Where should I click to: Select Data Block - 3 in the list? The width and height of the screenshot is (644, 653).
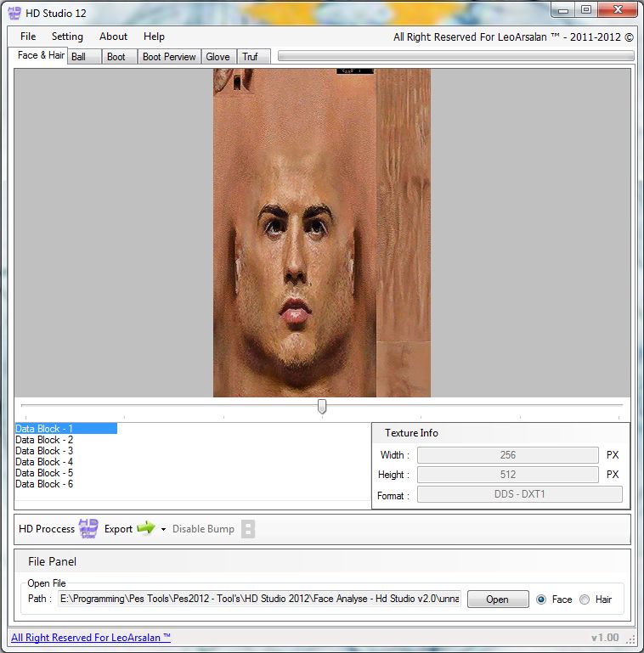click(44, 451)
